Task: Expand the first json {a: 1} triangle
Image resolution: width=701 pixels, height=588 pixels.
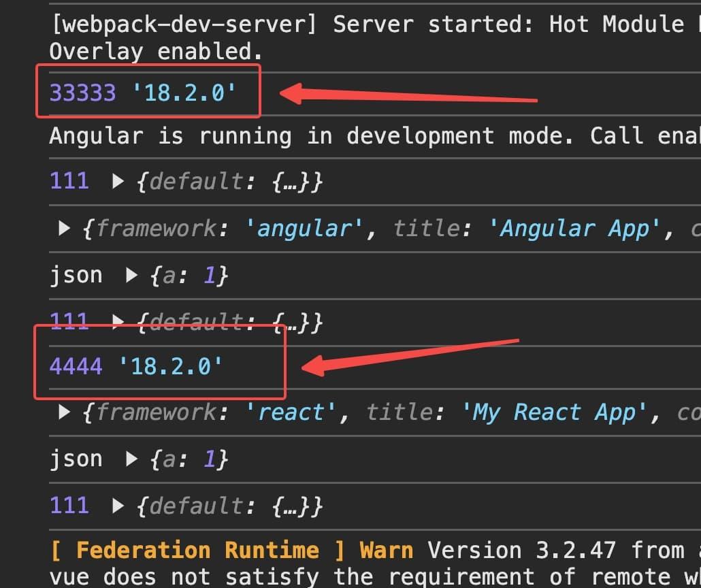Action: [x=131, y=275]
